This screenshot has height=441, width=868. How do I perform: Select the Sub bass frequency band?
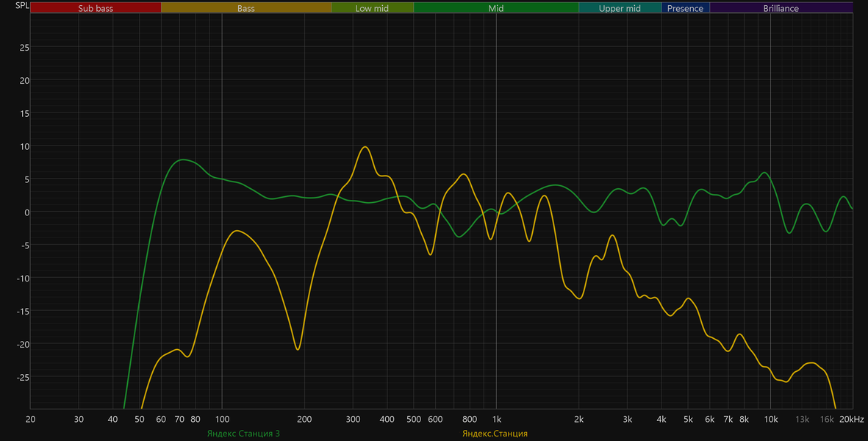(96, 8)
